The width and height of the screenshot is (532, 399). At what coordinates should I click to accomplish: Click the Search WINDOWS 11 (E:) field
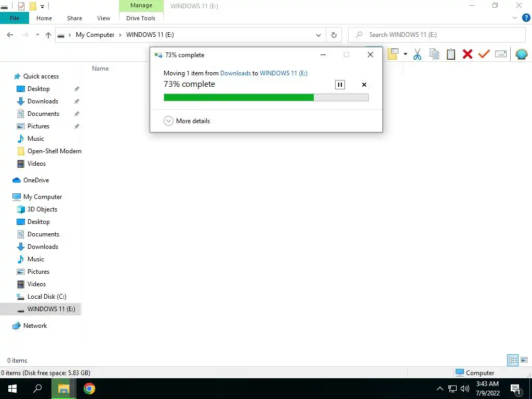[x=437, y=35]
